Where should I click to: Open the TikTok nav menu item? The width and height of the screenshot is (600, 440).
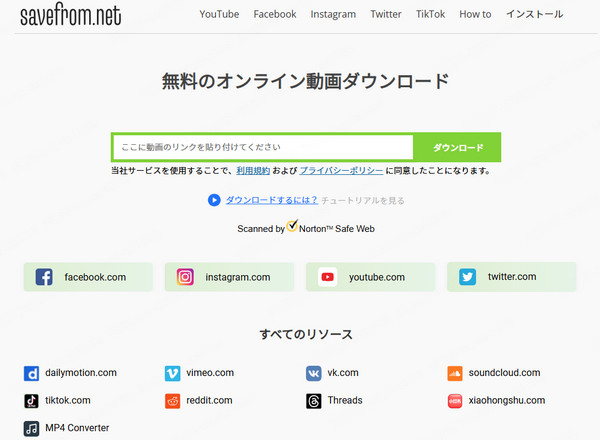[430, 15]
